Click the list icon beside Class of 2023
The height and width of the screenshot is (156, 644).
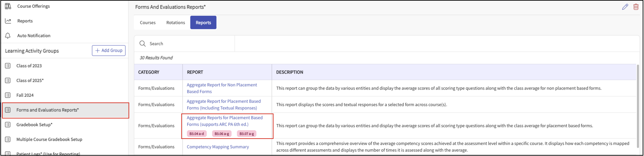[x=8, y=66]
